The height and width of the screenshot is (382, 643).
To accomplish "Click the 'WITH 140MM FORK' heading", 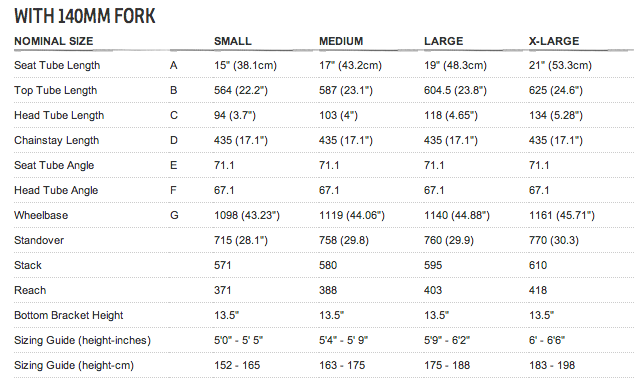I will (85, 17).
